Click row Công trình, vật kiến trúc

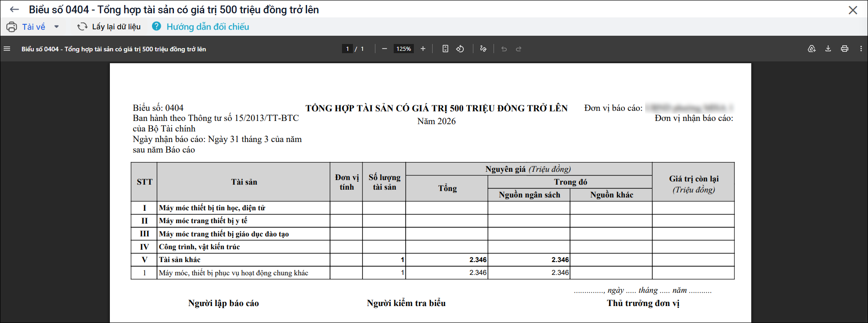click(x=433, y=247)
